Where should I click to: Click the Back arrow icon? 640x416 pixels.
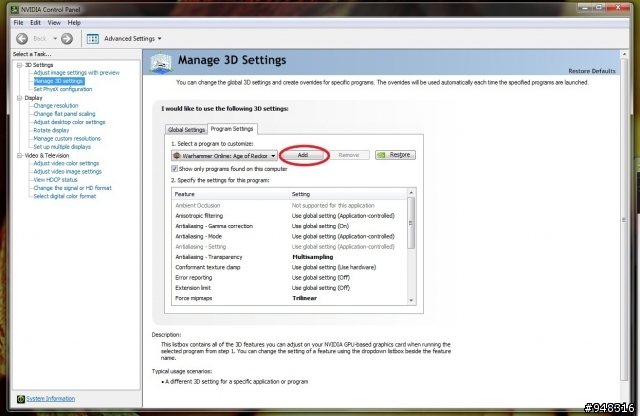(22, 39)
